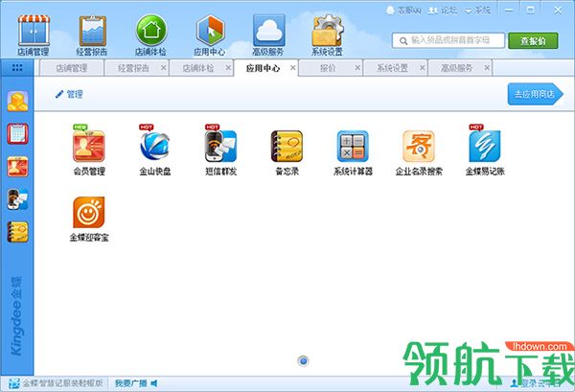Image resolution: width=575 pixels, height=392 pixels.
Task: Click the member card sidebar icon
Action: point(17,167)
